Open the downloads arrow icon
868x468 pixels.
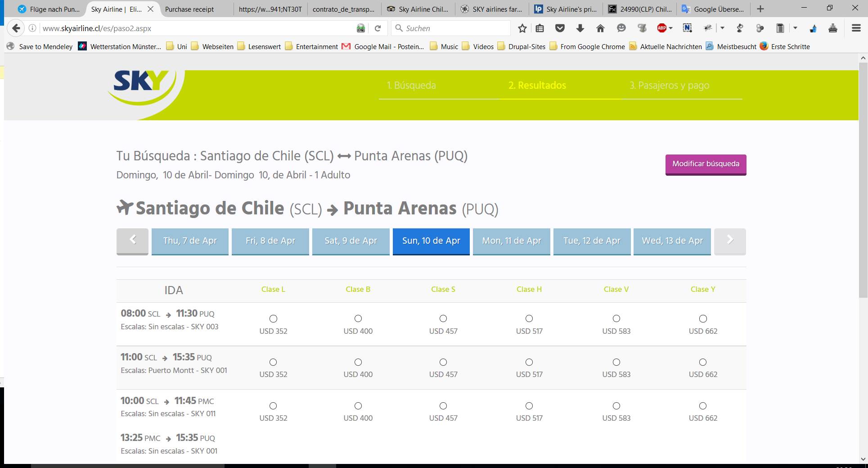click(580, 28)
